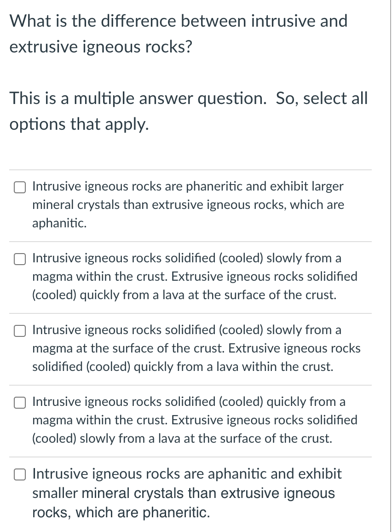Click the 'options that apply.' instruction line

click(79, 124)
